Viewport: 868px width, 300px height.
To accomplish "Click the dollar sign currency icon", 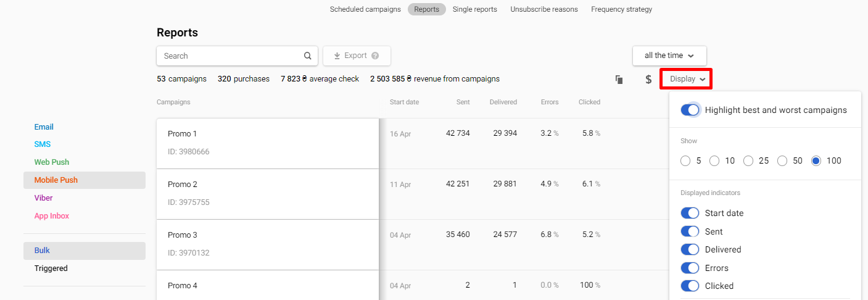I will (x=648, y=80).
